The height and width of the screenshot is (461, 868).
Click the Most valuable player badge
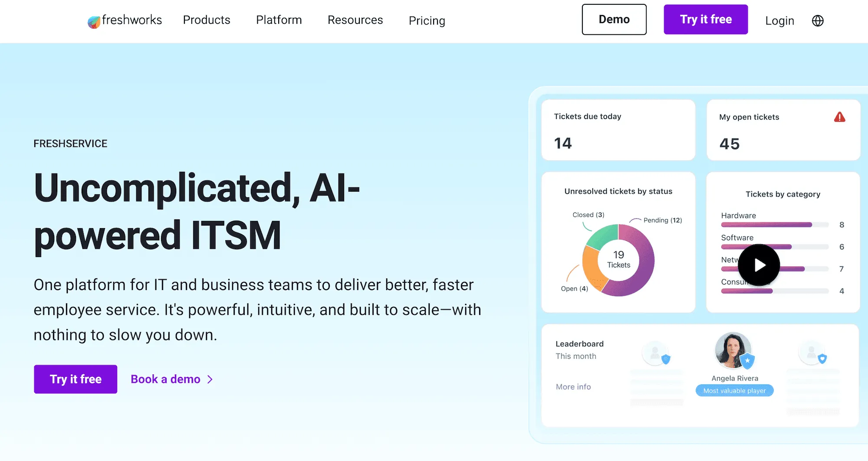[734, 390]
